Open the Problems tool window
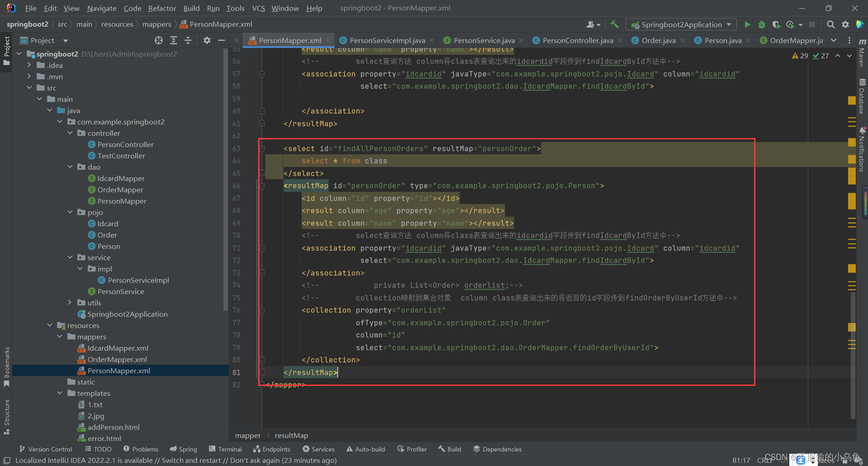This screenshot has width=868, height=466. coord(141,449)
